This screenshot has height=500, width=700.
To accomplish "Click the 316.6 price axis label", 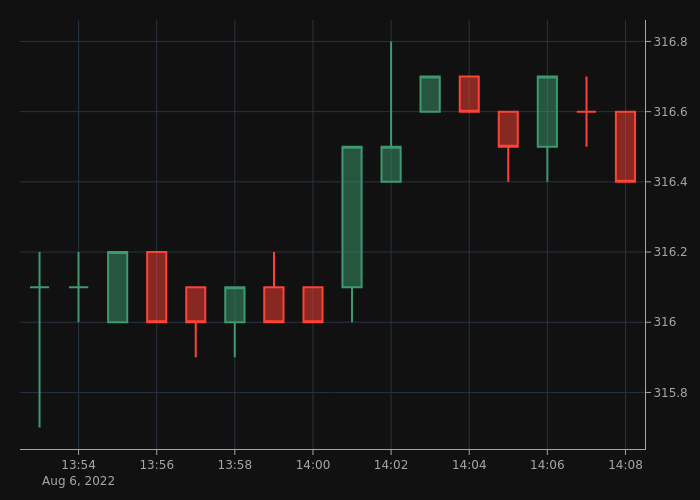I will (x=670, y=112).
